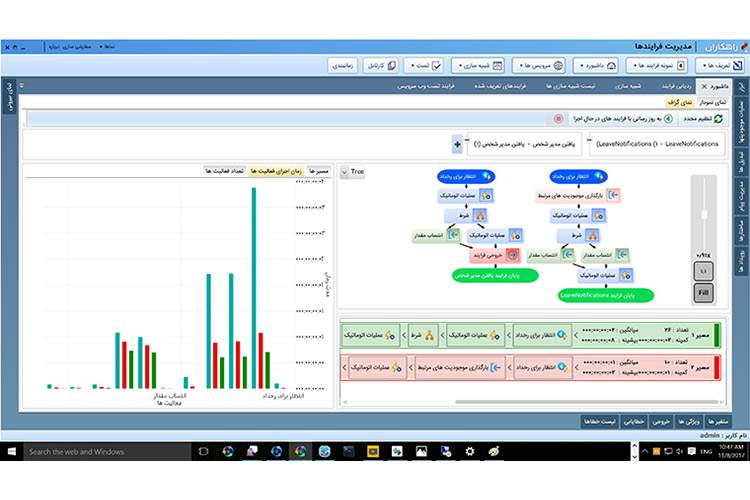Screen dimensions: 750x500
Task: Click the Chrome icon in the Windows taskbar
Action: [x=227, y=451]
